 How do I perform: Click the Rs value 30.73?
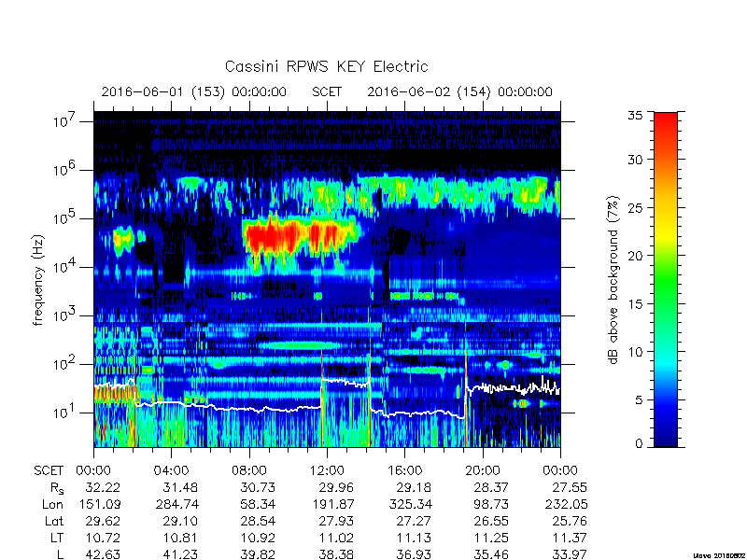258,488
